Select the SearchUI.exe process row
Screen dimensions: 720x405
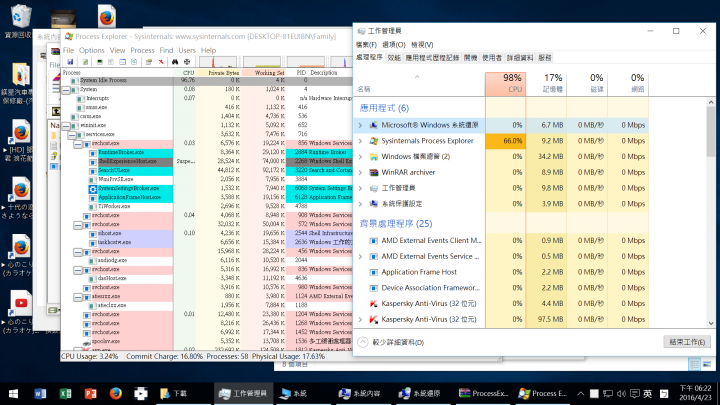tap(207, 170)
